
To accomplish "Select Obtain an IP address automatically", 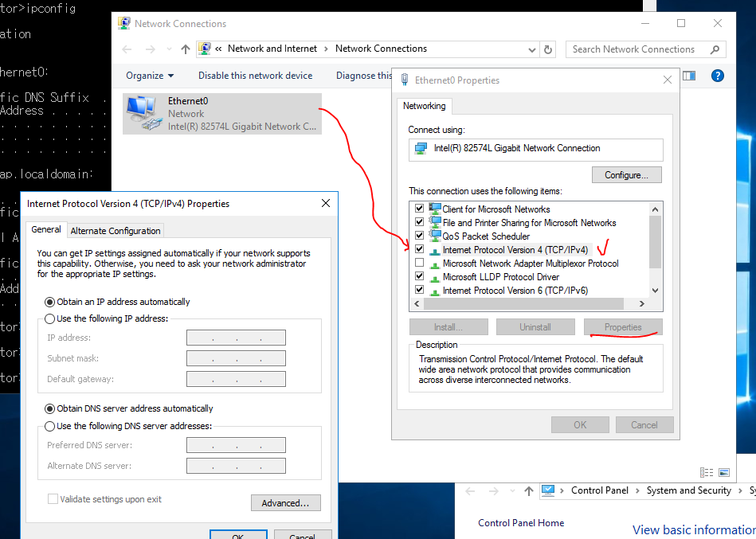I will tap(49, 302).
